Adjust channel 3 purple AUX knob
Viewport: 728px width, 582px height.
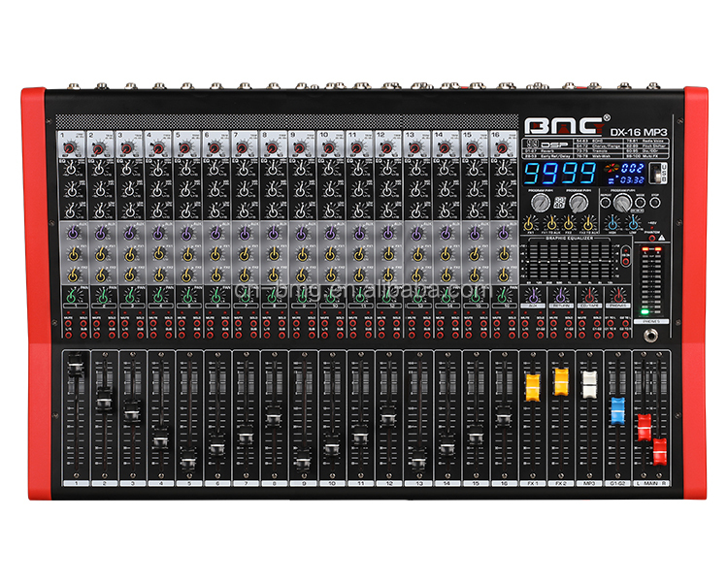(129, 233)
